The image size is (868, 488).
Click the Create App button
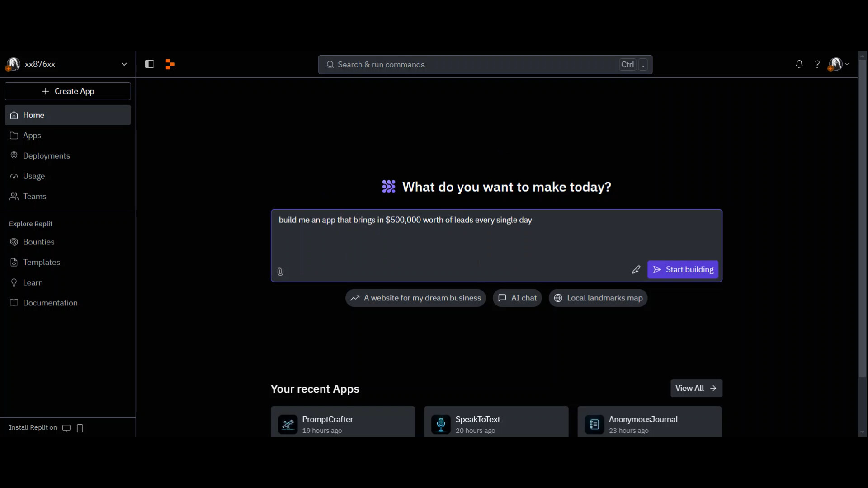click(x=68, y=91)
